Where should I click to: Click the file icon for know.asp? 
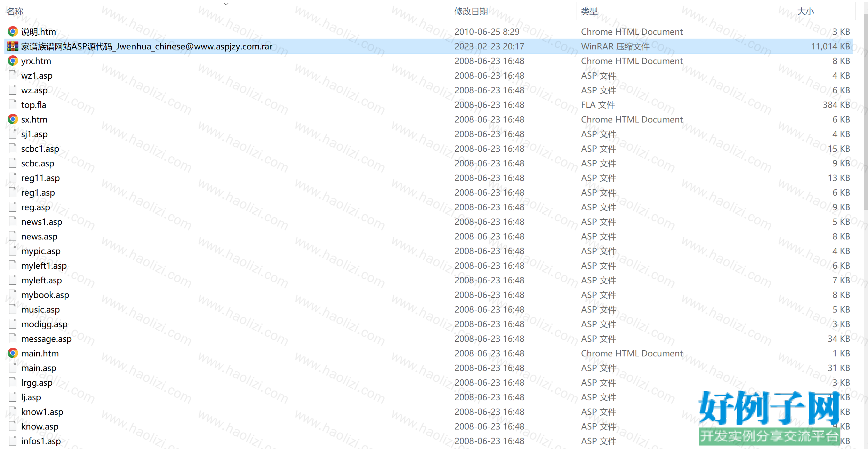(13, 426)
